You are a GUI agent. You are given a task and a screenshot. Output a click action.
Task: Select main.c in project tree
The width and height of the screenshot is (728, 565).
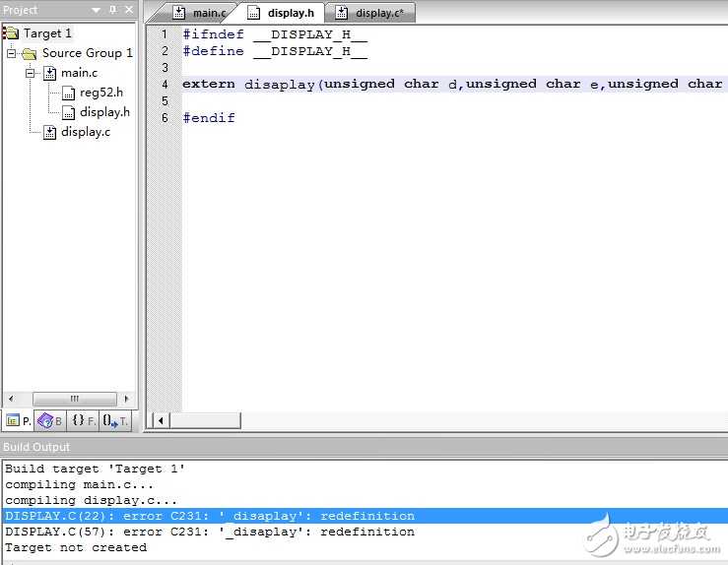click(80, 73)
